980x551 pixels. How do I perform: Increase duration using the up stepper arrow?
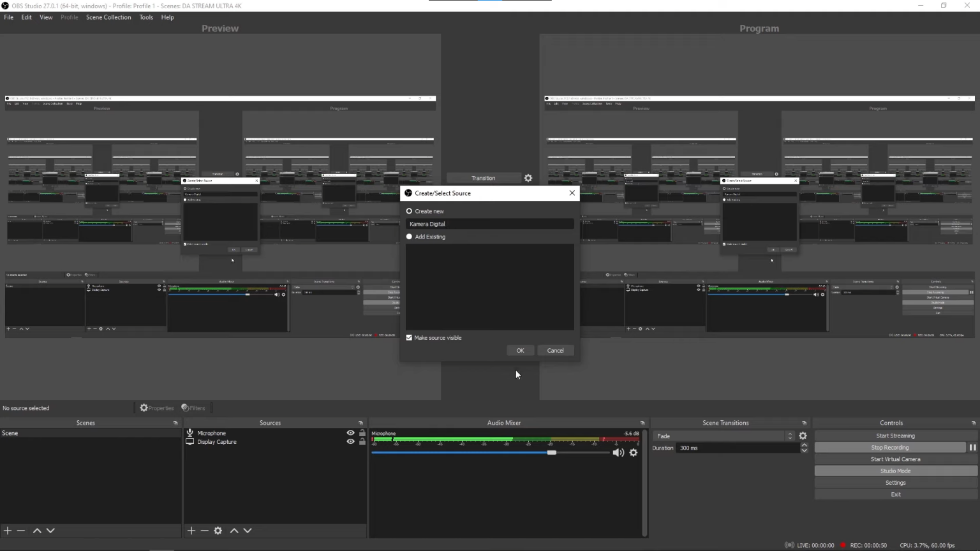tap(805, 445)
